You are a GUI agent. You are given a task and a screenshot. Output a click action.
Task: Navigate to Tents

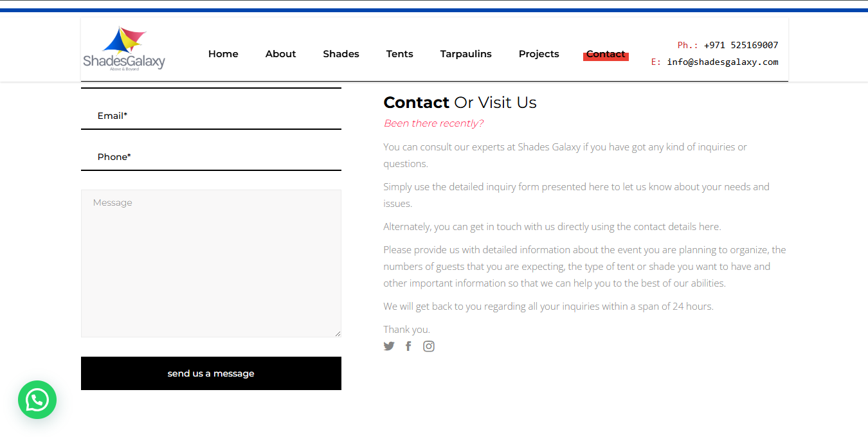tap(399, 54)
